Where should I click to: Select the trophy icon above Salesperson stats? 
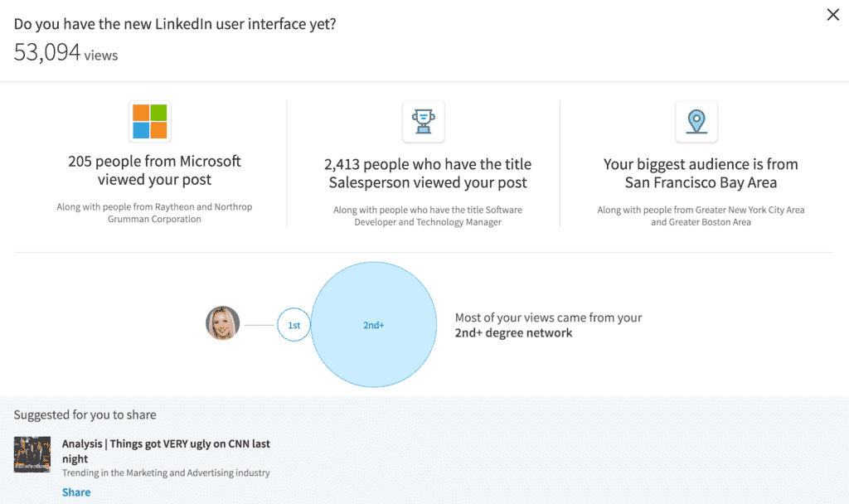point(423,121)
